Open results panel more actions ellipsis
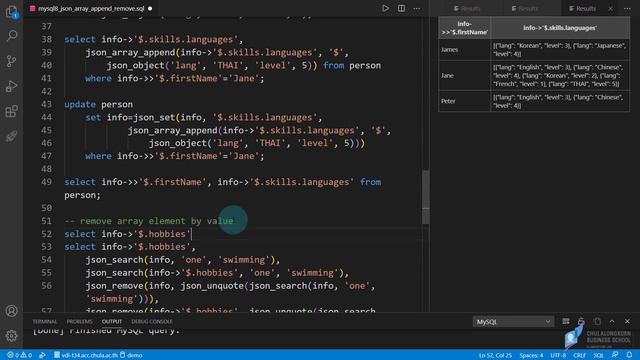The width and height of the screenshot is (640, 360). click(x=627, y=8)
